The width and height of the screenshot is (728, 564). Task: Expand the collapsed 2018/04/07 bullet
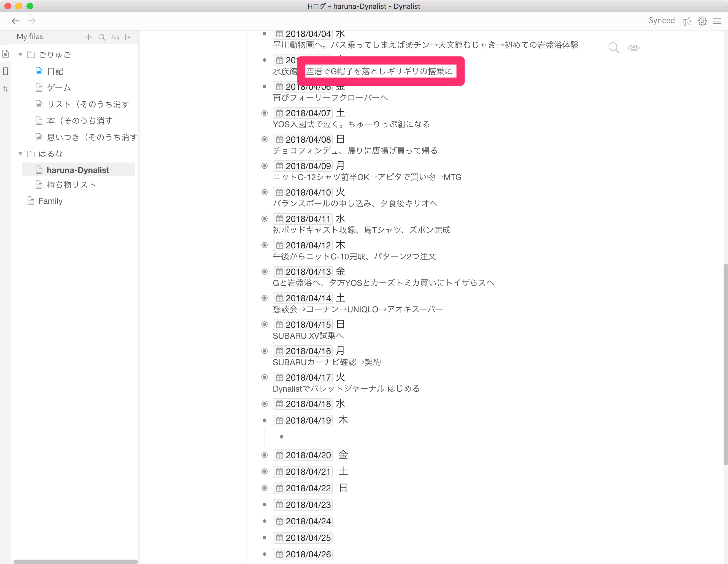264,113
